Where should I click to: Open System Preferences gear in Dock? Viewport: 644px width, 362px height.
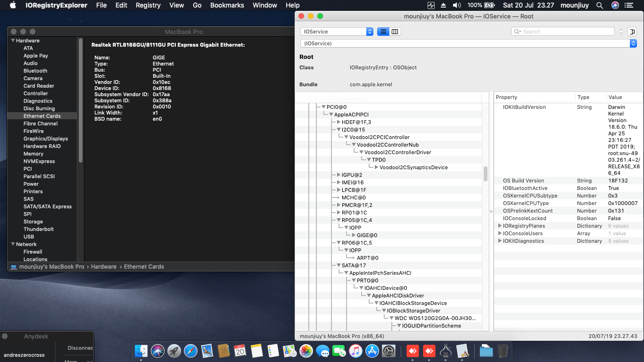pyautogui.click(x=389, y=351)
